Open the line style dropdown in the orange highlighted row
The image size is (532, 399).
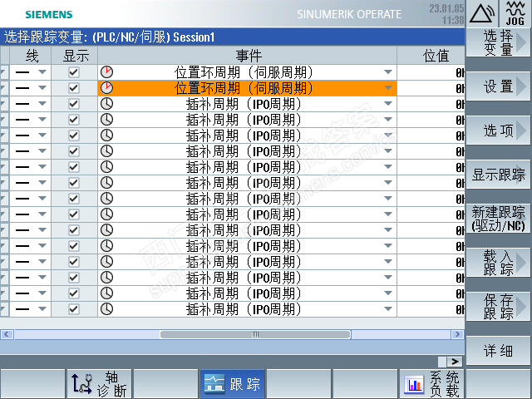(42, 88)
